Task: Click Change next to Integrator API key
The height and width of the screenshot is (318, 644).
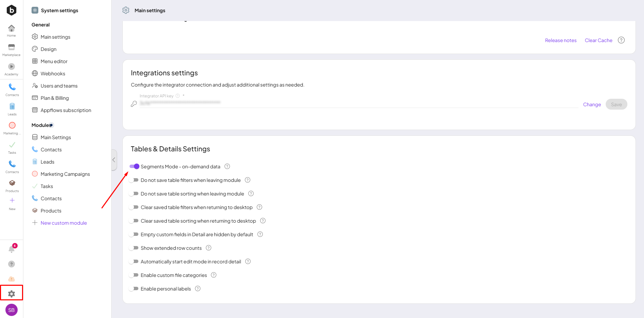Action: pos(592,105)
